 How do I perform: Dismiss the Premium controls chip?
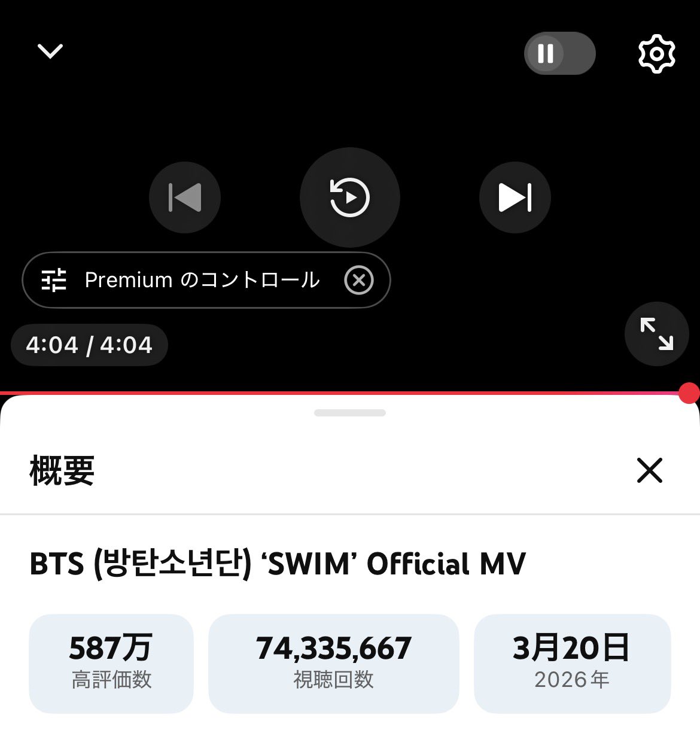pos(359,280)
